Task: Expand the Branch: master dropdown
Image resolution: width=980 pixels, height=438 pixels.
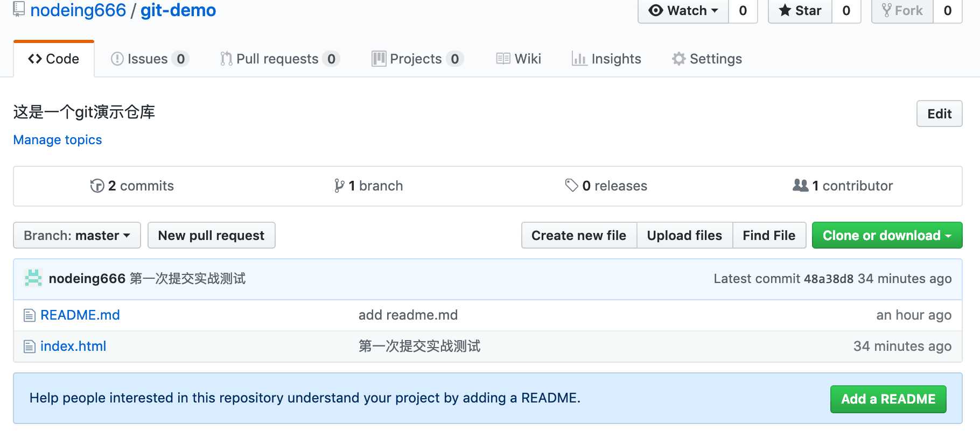Action: click(x=77, y=235)
